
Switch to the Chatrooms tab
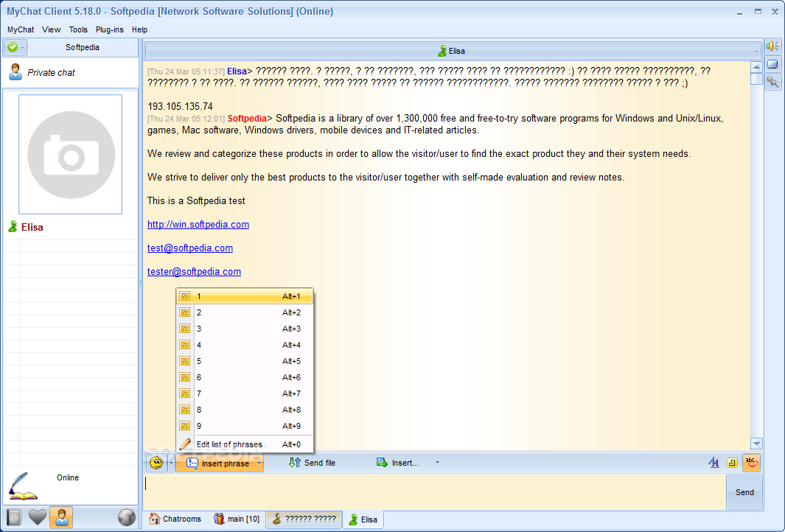tap(175, 519)
